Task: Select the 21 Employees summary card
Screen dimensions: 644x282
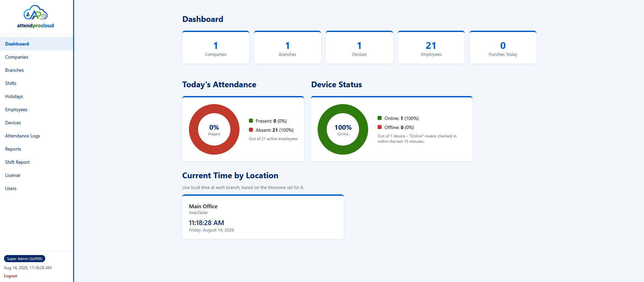Action: point(431,47)
